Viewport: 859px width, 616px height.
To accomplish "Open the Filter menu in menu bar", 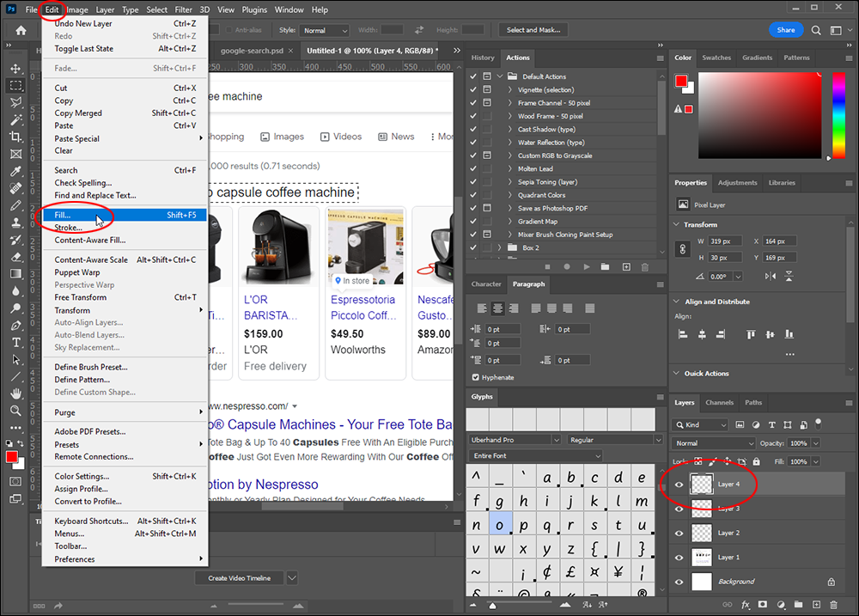I will coord(183,9).
